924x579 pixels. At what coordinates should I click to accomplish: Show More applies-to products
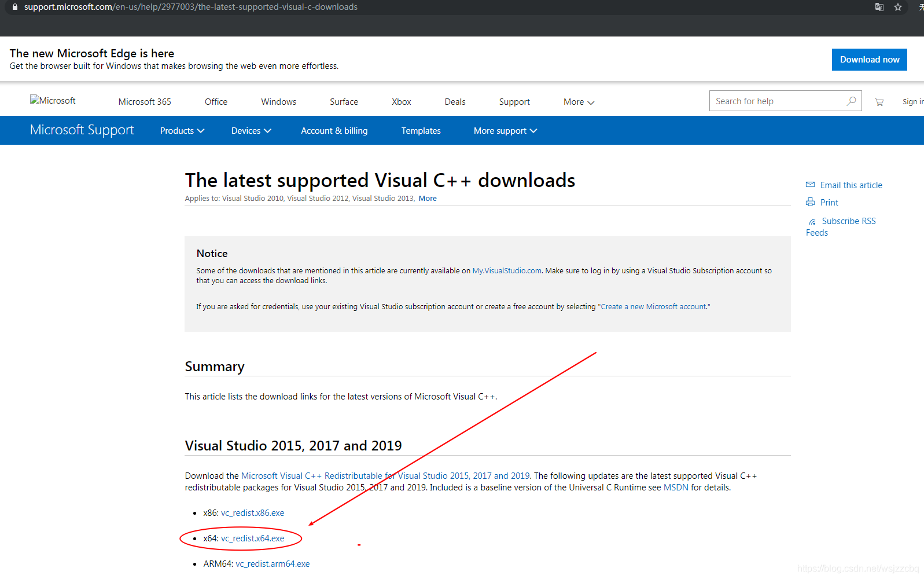coord(428,198)
